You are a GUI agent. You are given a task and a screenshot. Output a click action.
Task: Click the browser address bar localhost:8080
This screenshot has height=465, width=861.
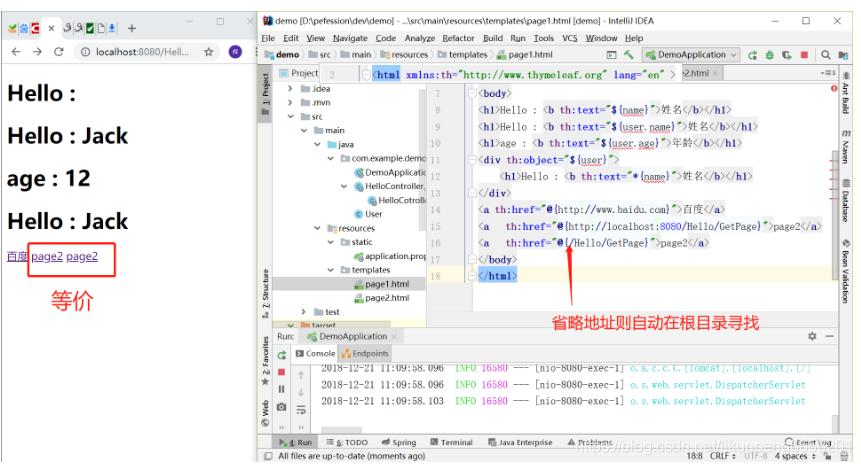(x=142, y=52)
